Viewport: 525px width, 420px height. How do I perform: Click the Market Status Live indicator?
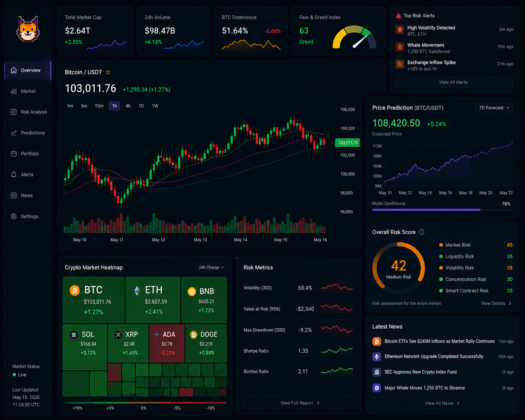click(19, 375)
